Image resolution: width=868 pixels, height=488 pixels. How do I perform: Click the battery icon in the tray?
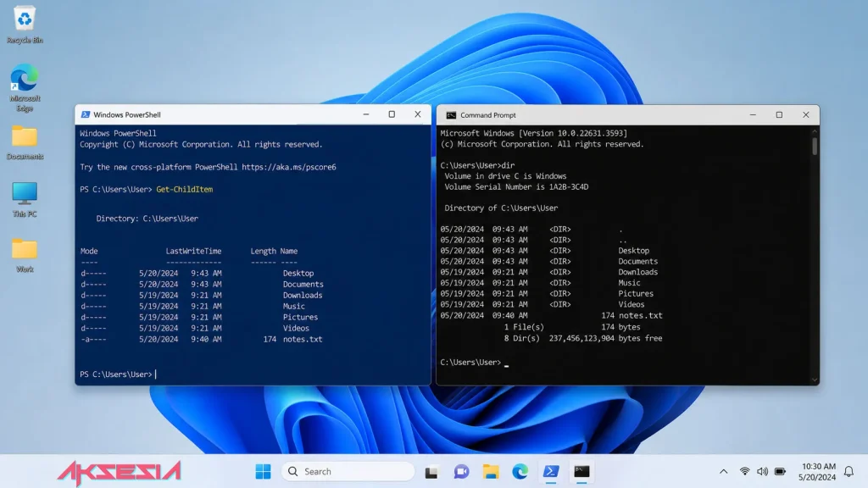[780, 471]
